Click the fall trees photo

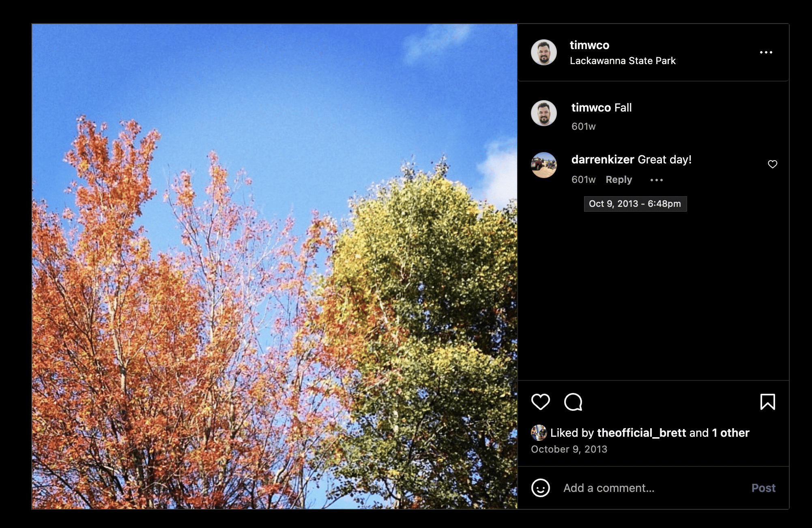click(275, 266)
